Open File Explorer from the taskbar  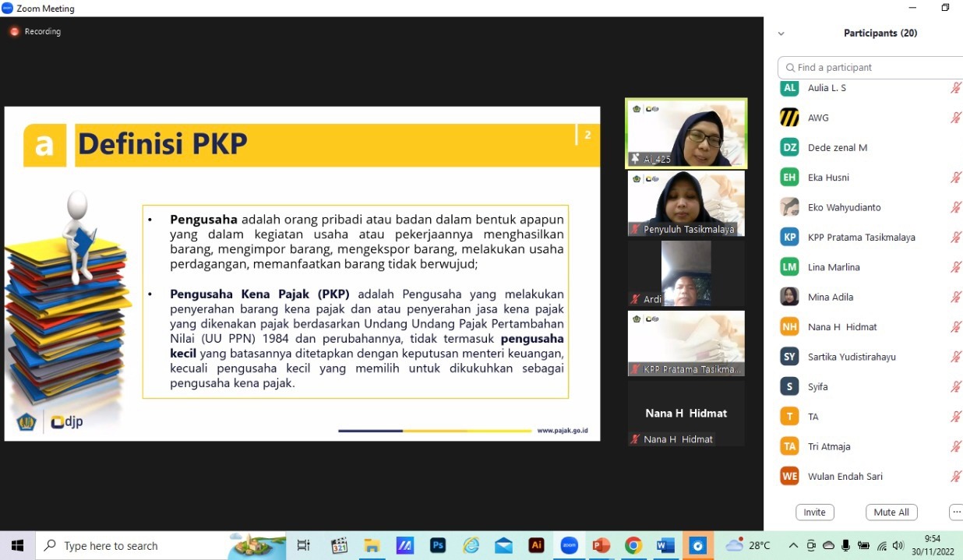point(372,546)
